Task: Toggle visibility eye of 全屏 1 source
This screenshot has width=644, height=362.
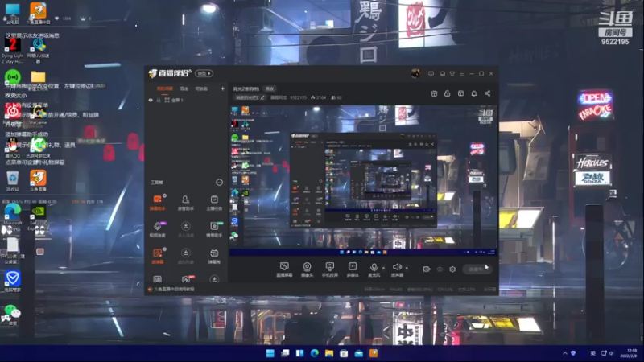Action: click(x=151, y=100)
